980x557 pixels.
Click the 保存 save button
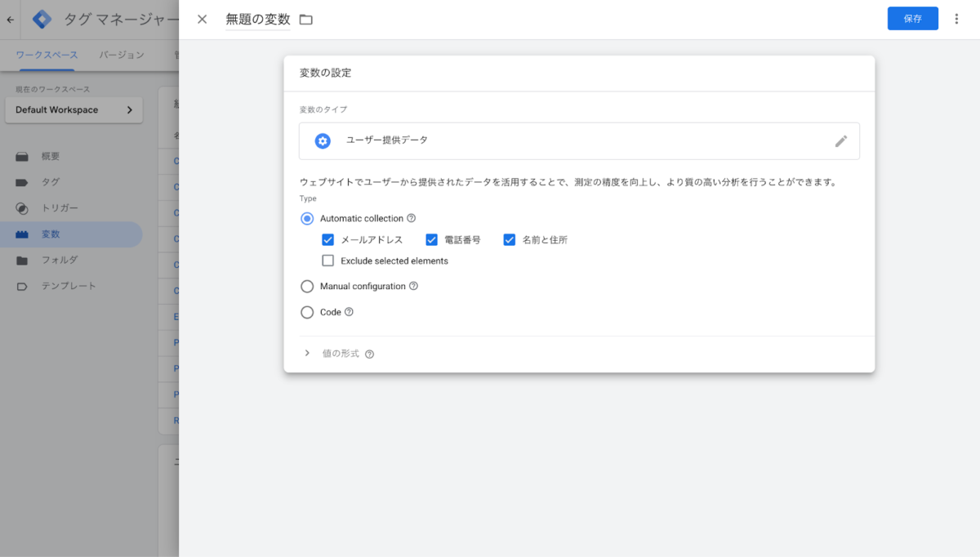coord(912,19)
